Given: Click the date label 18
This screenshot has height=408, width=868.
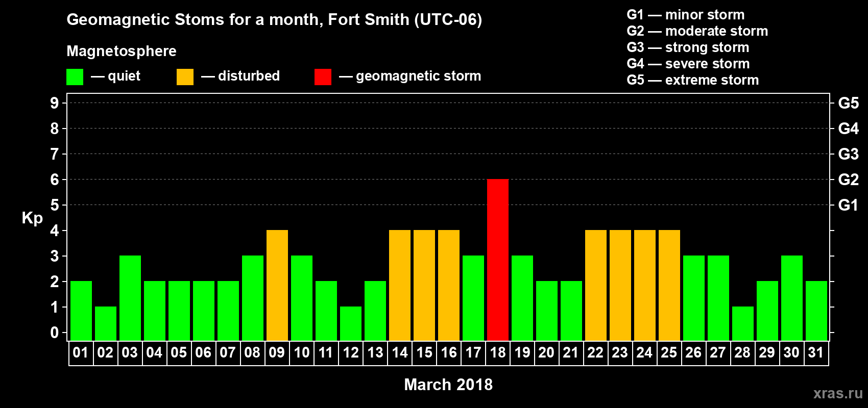Looking at the screenshot, I should pos(497,353).
